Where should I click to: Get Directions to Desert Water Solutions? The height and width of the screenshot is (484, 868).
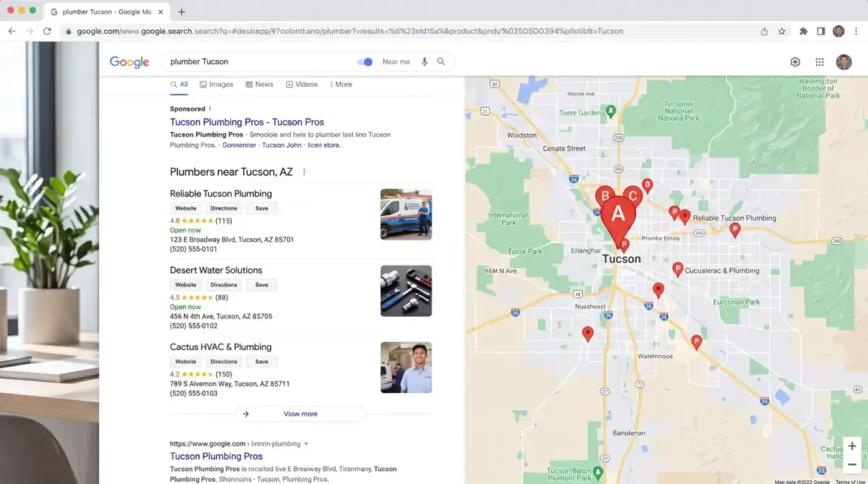pyautogui.click(x=224, y=285)
